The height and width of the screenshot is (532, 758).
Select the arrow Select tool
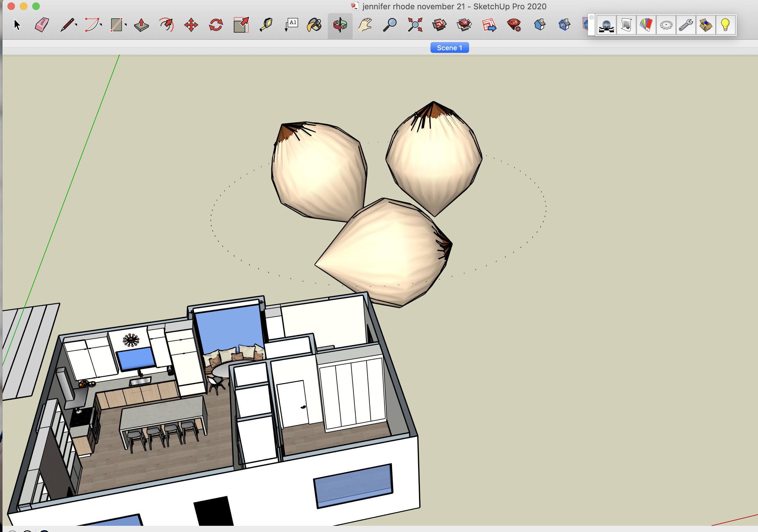click(x=17, y=25)
